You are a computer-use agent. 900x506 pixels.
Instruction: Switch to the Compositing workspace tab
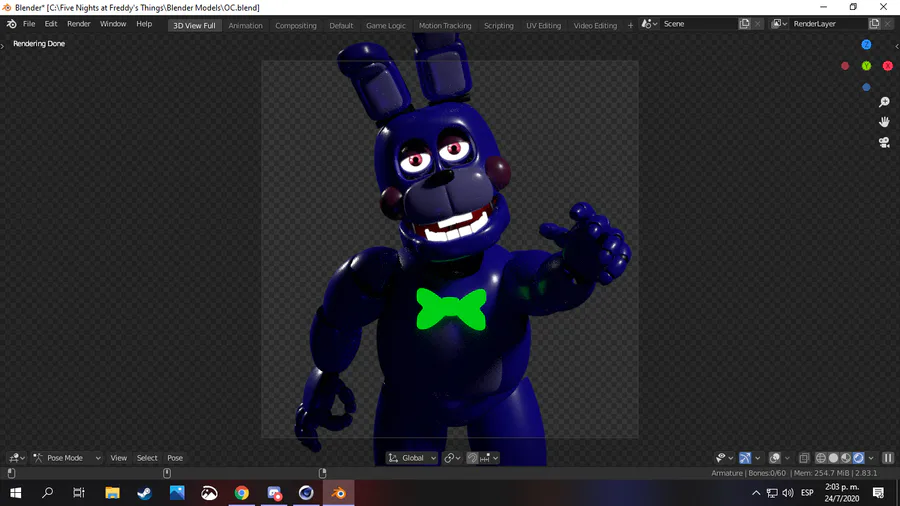296,25
